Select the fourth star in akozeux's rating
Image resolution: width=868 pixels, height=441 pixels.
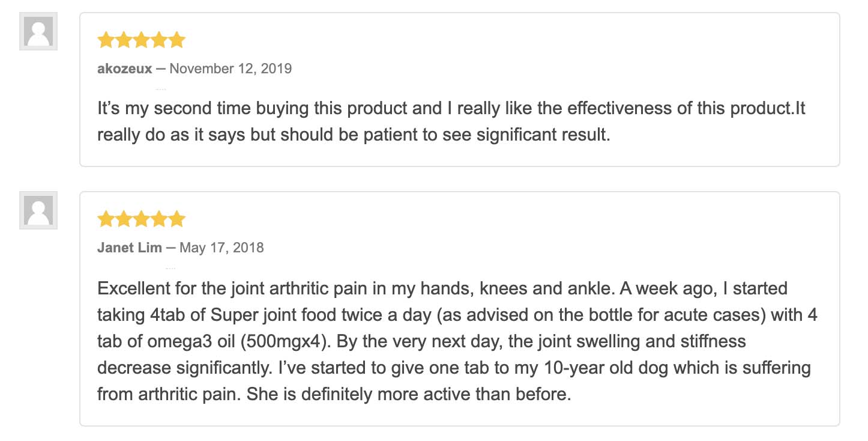159,40
